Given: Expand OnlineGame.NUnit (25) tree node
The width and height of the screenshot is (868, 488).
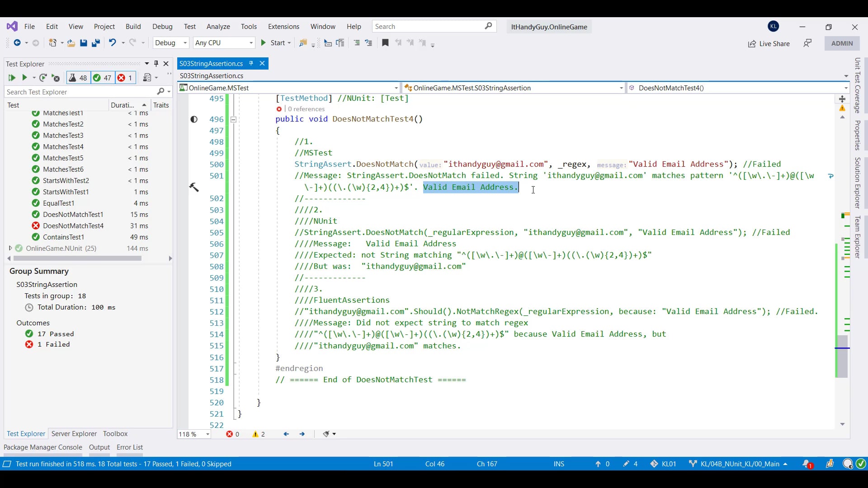Looking at the screenshot, I should [x=10, y=248].
